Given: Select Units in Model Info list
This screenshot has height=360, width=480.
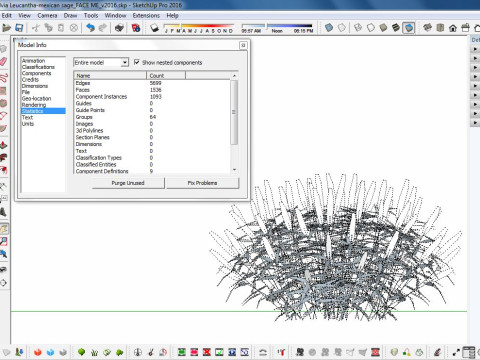Looking at the screenshot, I should [x=28, y=124].
